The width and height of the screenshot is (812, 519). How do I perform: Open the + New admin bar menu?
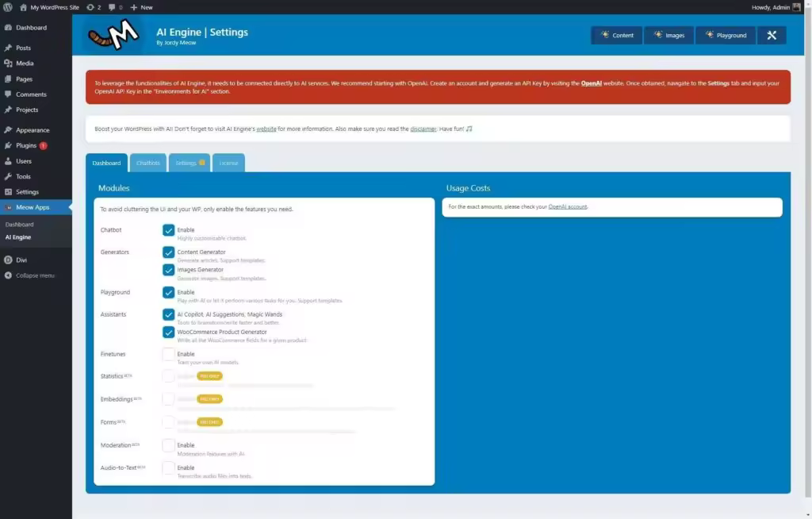pos(141,7)
